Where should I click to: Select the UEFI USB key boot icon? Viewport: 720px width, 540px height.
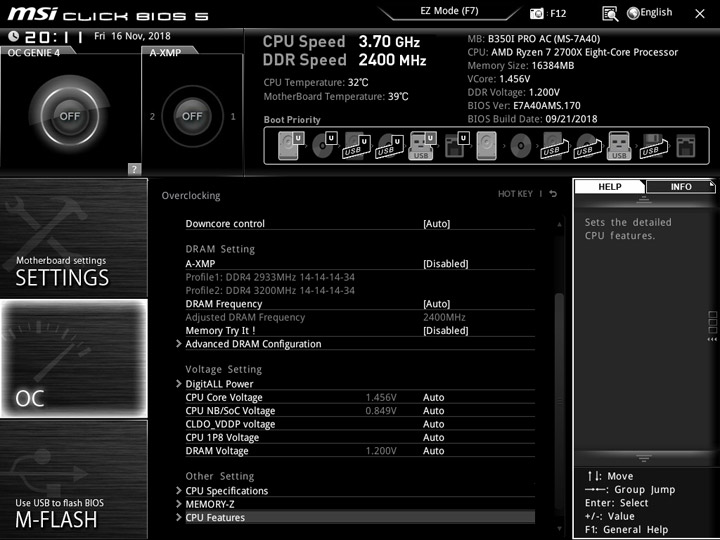click(422, 146)
